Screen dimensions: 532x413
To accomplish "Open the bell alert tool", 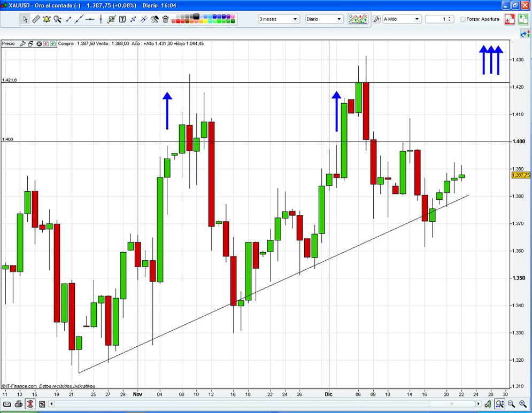I will pos(47,19).
